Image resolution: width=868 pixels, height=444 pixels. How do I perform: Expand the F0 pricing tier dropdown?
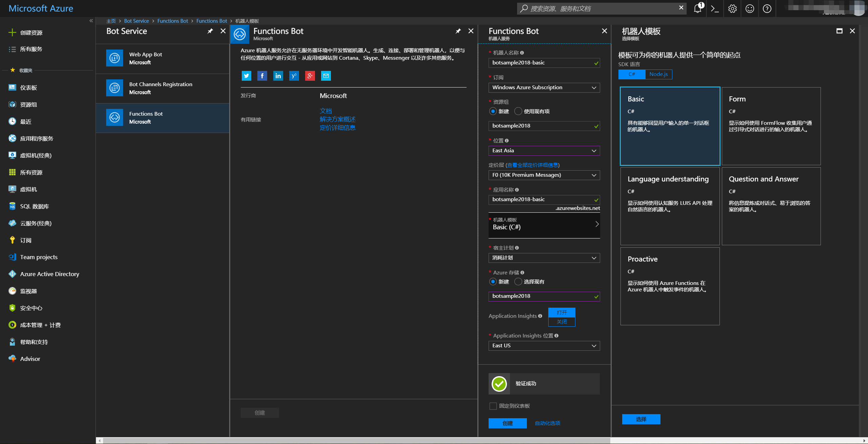(544, 175)
